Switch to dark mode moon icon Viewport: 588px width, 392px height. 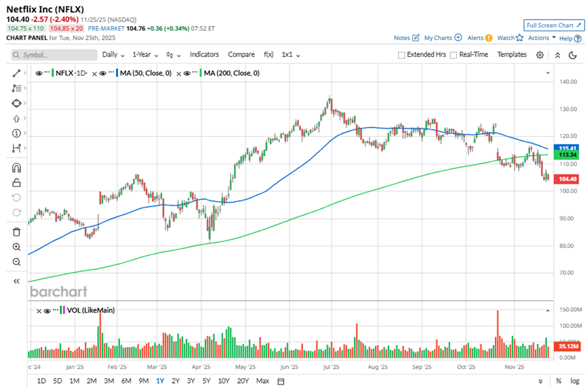click(x=572, y=55)
